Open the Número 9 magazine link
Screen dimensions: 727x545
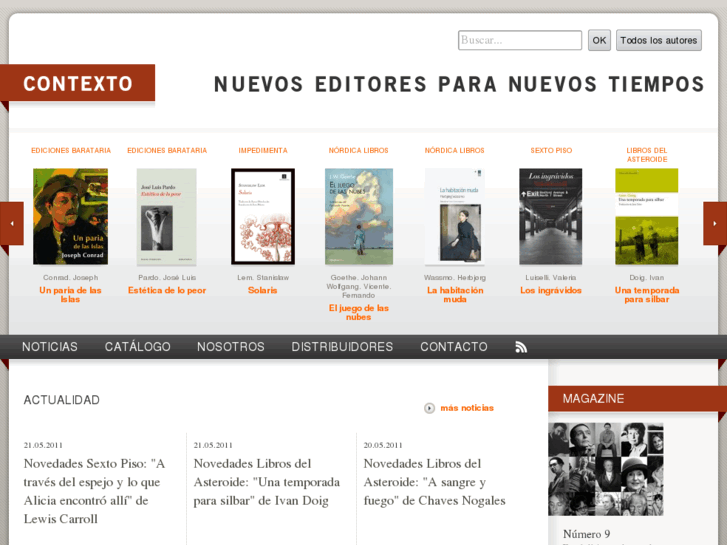(x=587, y=534)
